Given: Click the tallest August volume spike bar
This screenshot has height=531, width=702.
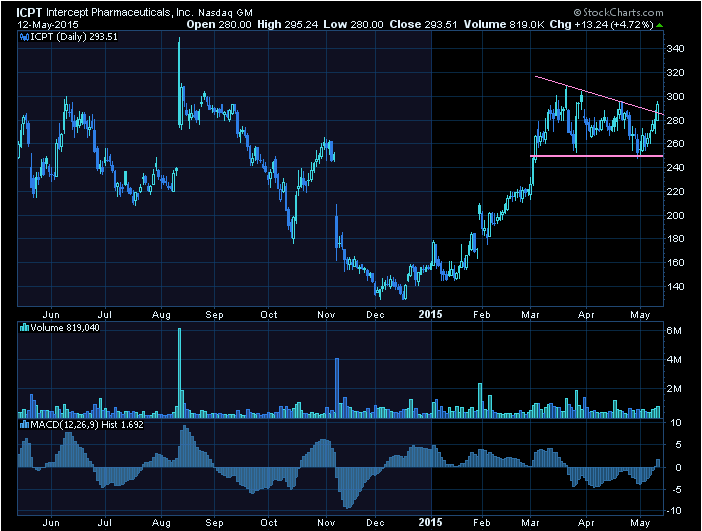Looking at the screenshot, I should pos(180,373).
